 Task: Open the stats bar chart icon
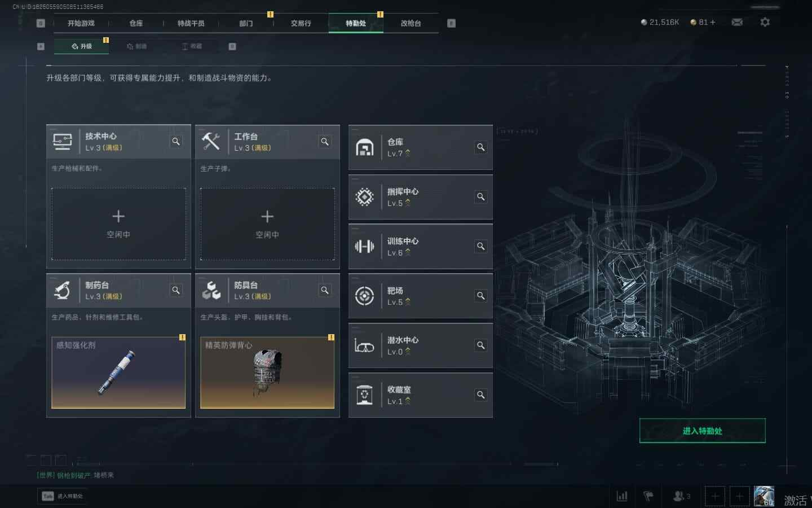[x=622, y=496]
